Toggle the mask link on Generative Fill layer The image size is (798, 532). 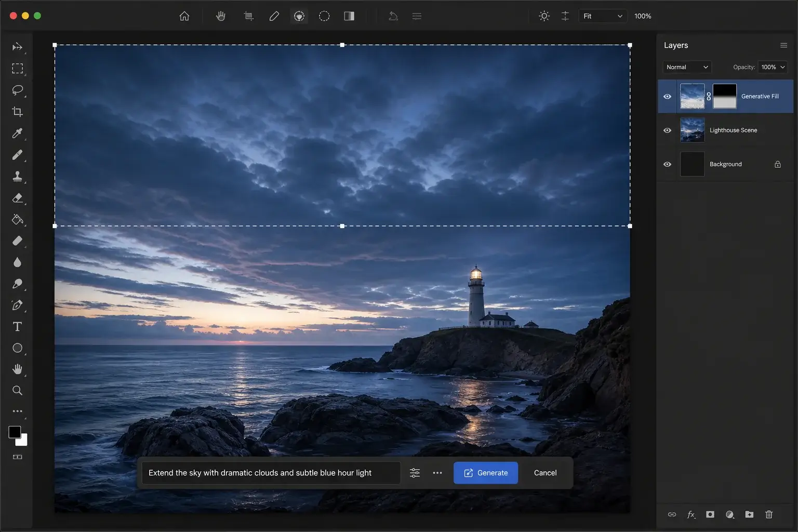coord(709,97)
